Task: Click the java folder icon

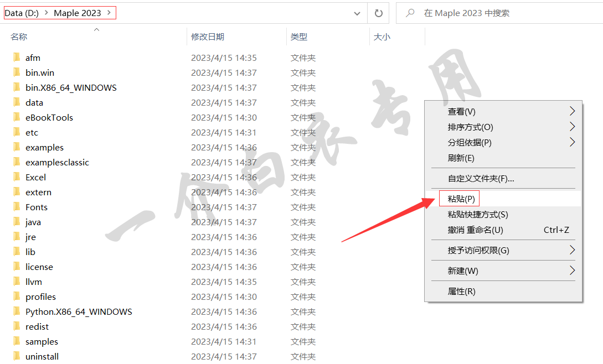Action: 17,222
